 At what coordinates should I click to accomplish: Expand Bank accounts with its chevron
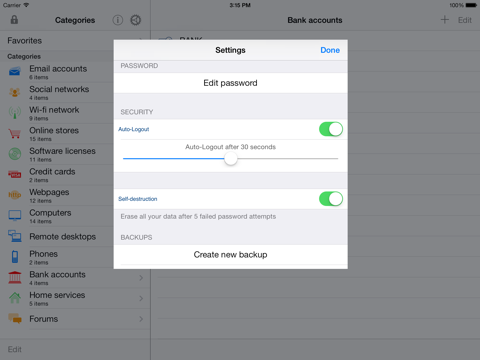click(x=141, y=278)
